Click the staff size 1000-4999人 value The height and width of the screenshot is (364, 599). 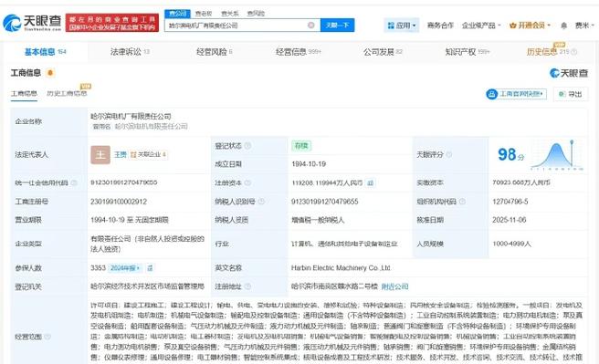click(511, 244)
